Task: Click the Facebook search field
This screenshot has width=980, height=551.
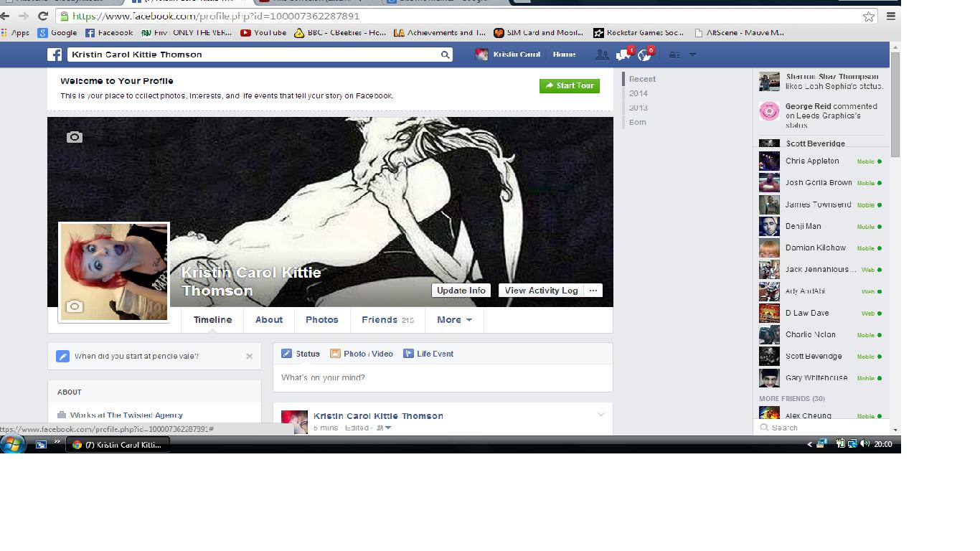Action: [x=254, y=55]
